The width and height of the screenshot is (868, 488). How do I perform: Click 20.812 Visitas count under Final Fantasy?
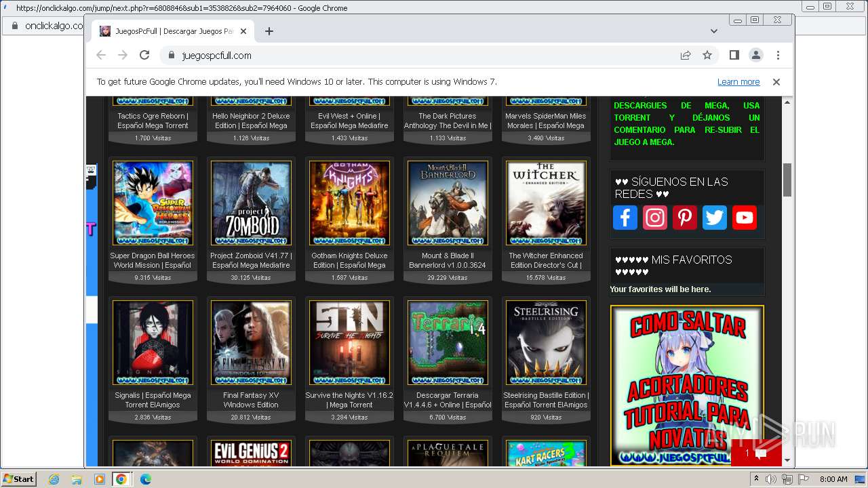pos(251,418)
